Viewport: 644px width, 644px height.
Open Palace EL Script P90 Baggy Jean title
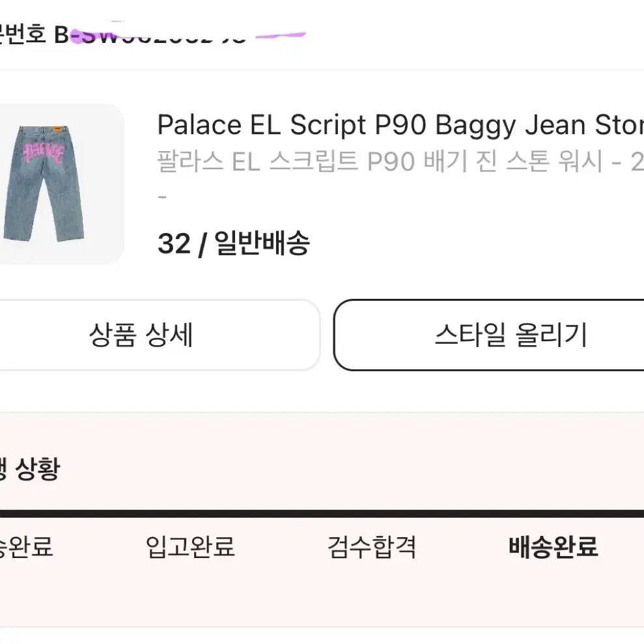click(x=400, y=125)
